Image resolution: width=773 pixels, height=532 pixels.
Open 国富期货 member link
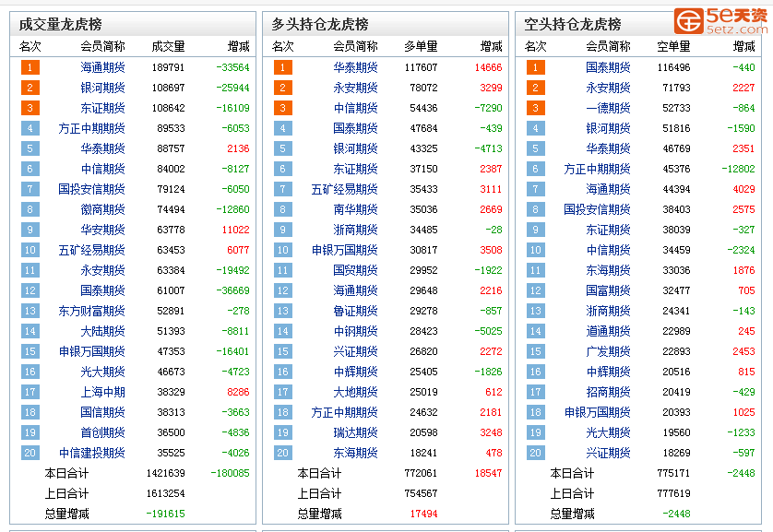pyautogui.click(x=608, y=290)
